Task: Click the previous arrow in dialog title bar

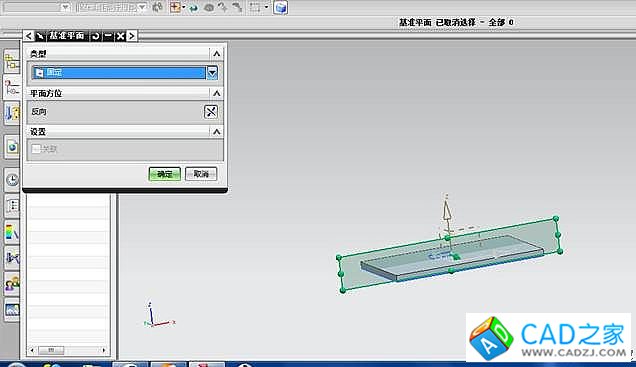Action: 28,36
